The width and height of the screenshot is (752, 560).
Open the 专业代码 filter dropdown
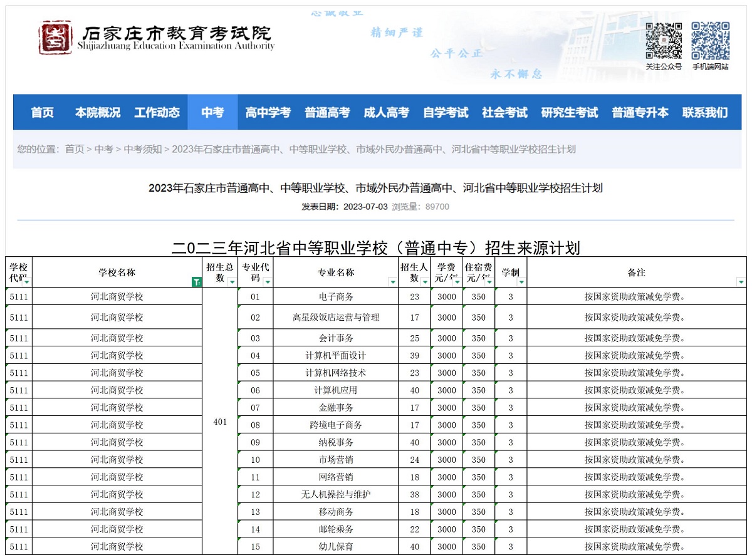268,283
